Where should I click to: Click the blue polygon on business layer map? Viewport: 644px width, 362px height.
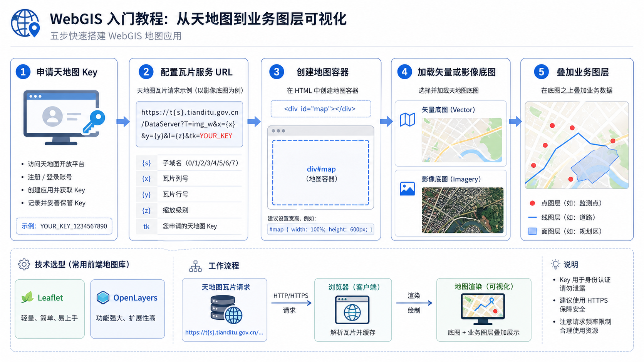[x=594, y=164]
